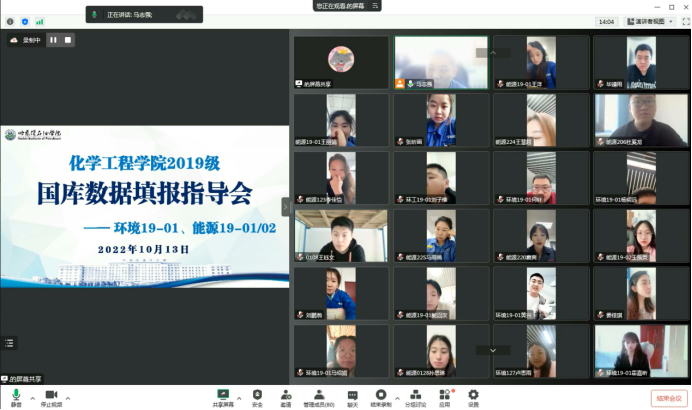Stop the cloud recording with the square button
This screenshot has width=692, height=410.
point(68,40)
